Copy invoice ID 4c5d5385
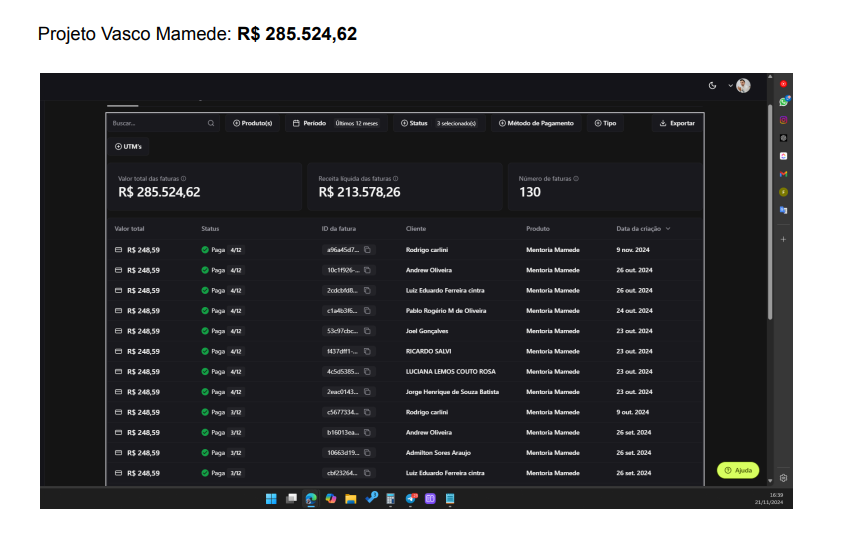The width and height of the screenshot is (847, 533). click(367, 372)
